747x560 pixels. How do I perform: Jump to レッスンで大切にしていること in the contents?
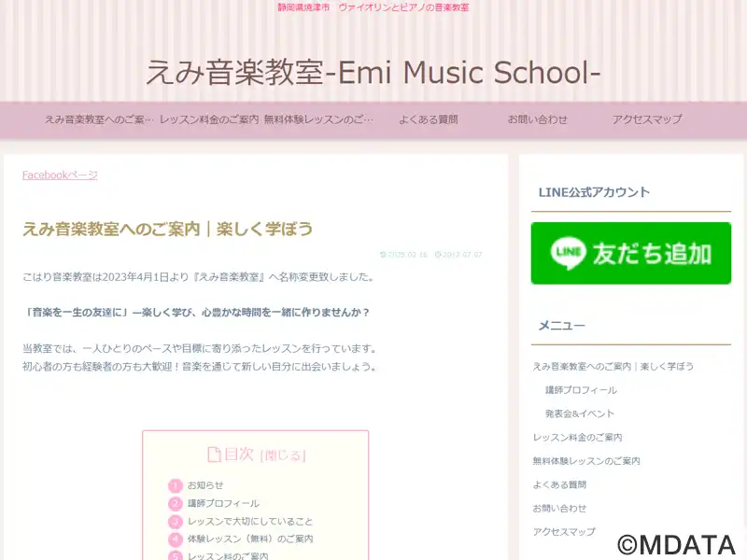250,522
